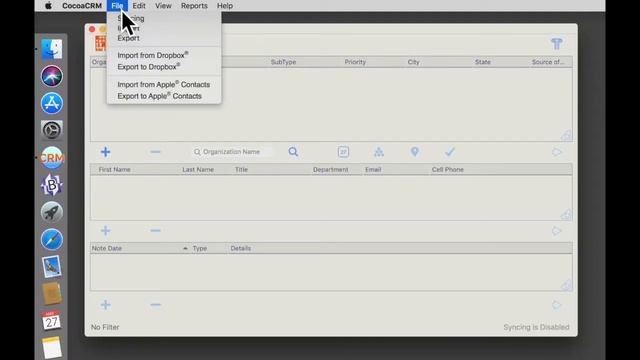Click the arrow icon in contacts toolbar
Image resolution: width=640 pixels, height=360 pixels.
tap(557, 231)
